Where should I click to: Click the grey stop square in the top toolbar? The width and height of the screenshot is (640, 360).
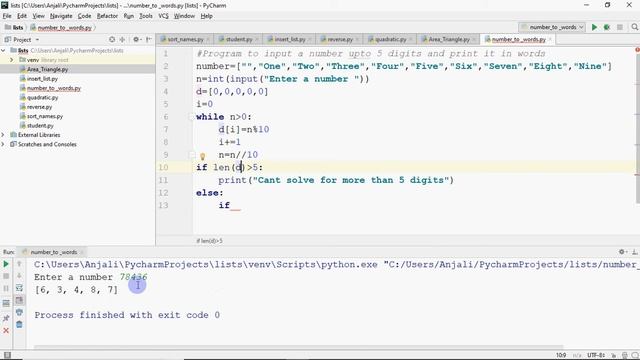point(620,27)
